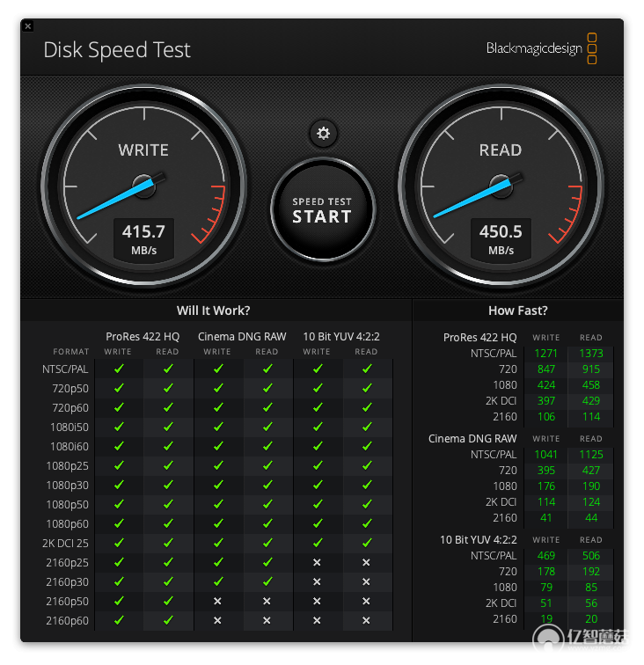
Task: Click the Cinema DNG RAW NTSC/PAL read value 1125
Action: point(591,454)
